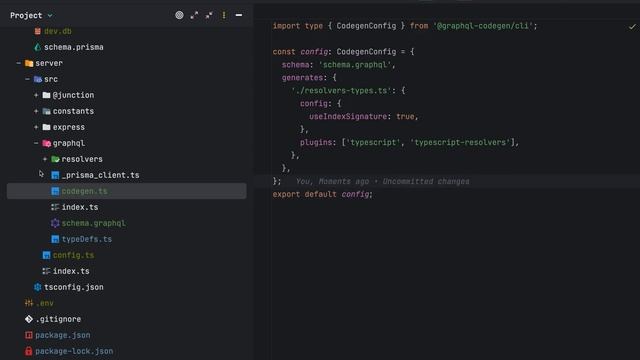Click the Prisma icon beside schema.prisma
This screenshot has height=360, width=640.
point(38,47)
